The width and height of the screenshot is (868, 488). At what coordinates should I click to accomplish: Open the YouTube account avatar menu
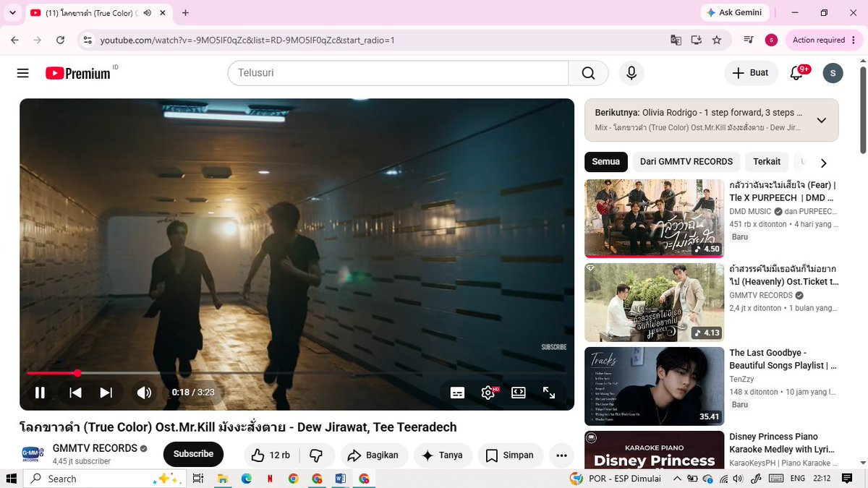click(833, 73)
